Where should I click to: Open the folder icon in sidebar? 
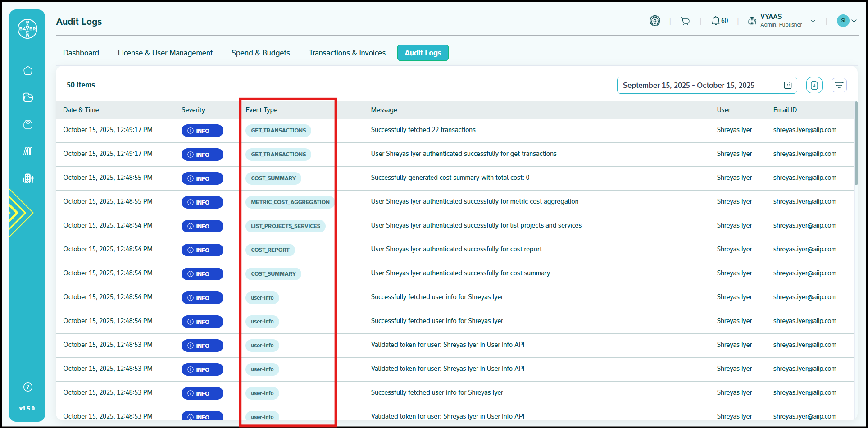pyautogui.click(x=28, y=97)
